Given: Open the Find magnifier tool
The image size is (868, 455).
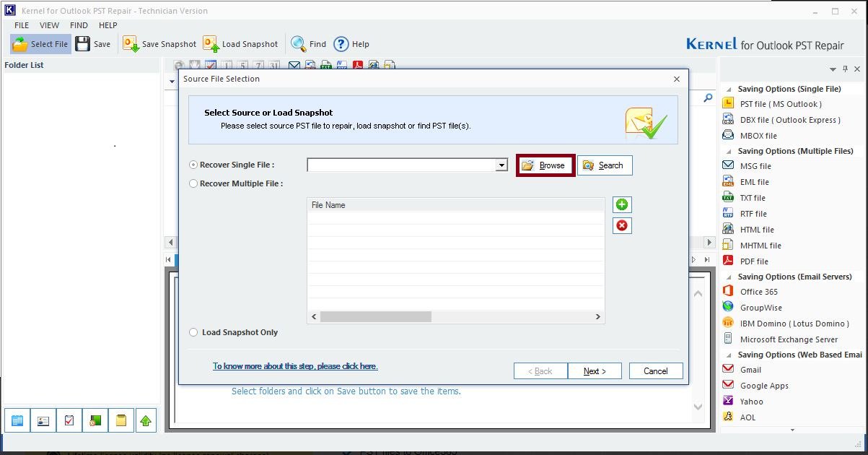Looking at the screenshot, I should pyautogui.click(x=308, y=44).
